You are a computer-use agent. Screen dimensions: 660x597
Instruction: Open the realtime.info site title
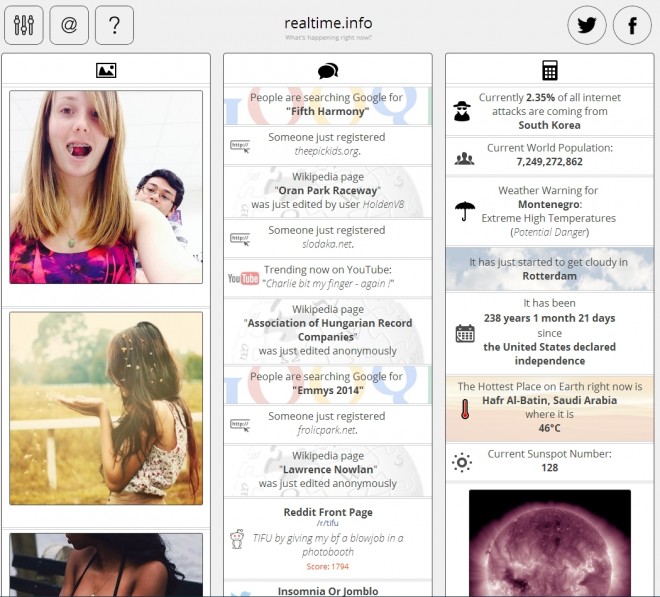(x=328, y=23)
